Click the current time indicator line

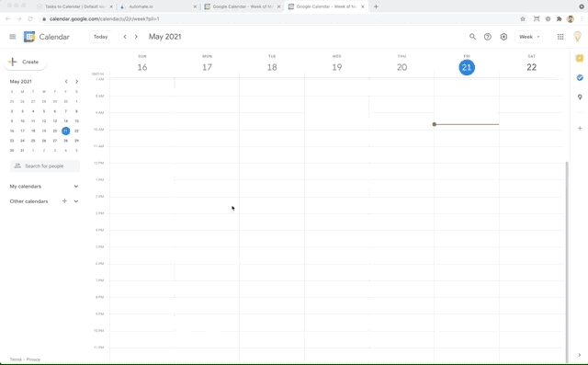coord(466,124)
